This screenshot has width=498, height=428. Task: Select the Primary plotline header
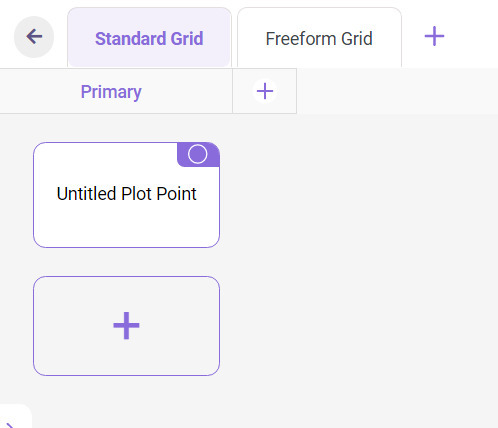(x=111, y=91)
